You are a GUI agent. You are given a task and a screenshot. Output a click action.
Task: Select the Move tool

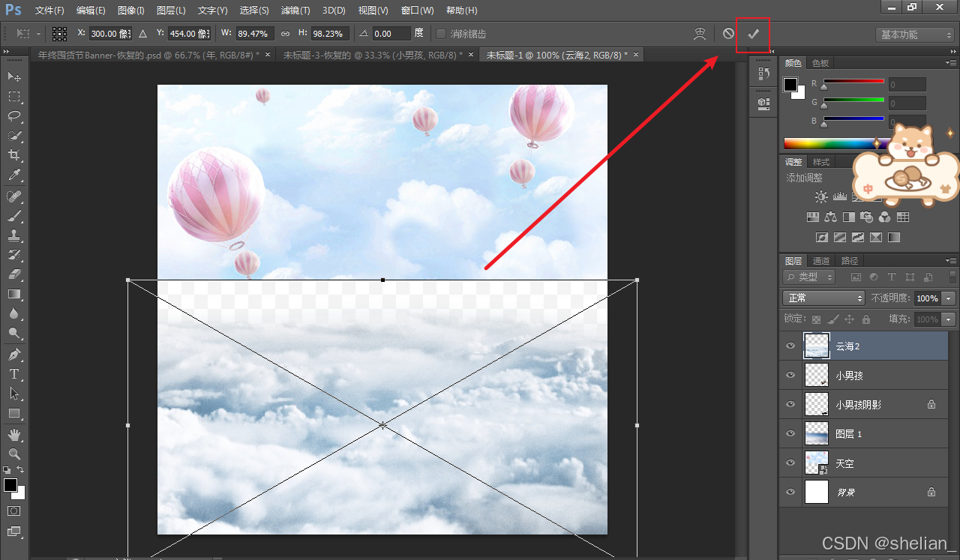14,77
